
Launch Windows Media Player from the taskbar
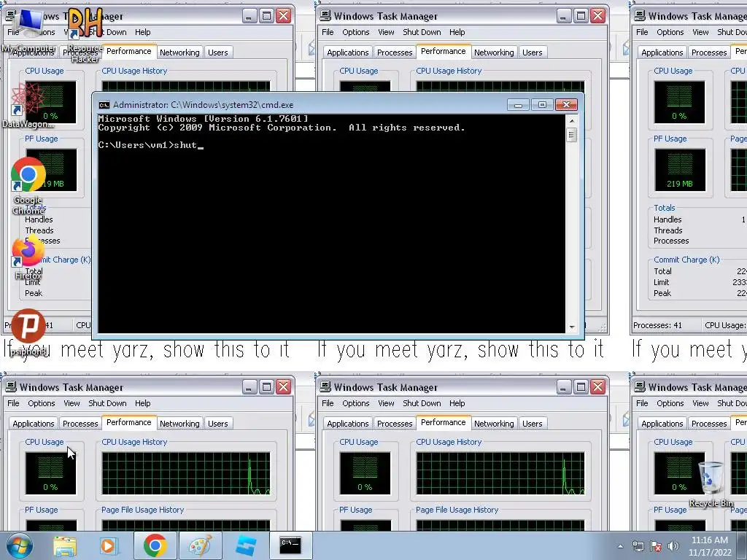pos(109,545)
